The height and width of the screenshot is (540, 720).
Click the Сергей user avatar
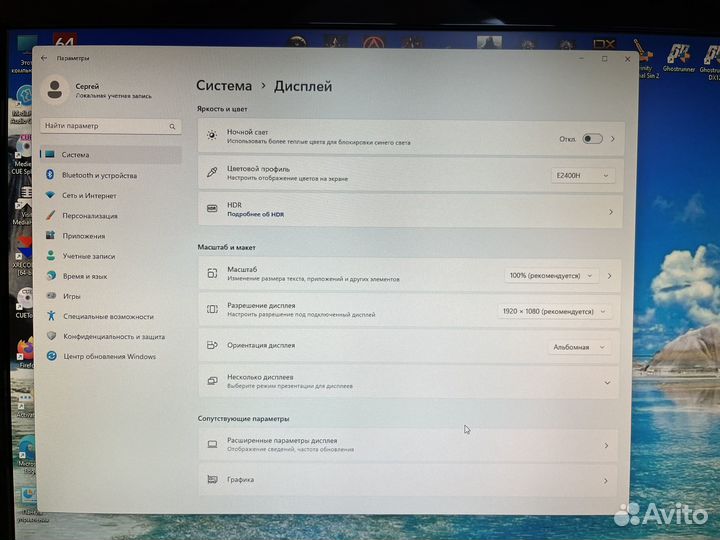pyautogui.click(x=55, y=89)
